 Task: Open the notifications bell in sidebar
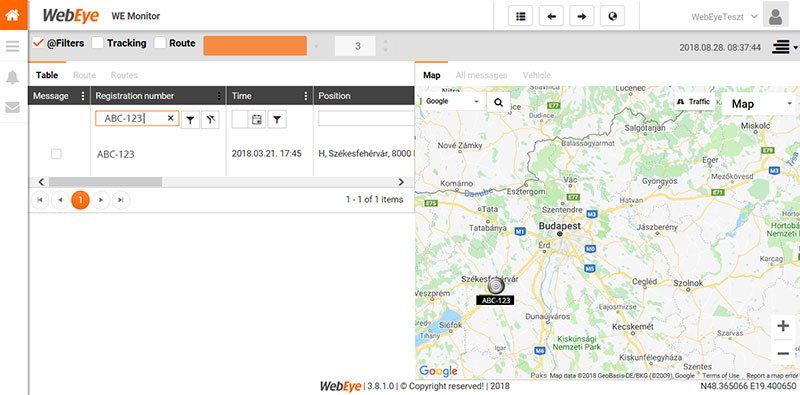[13, 78]
